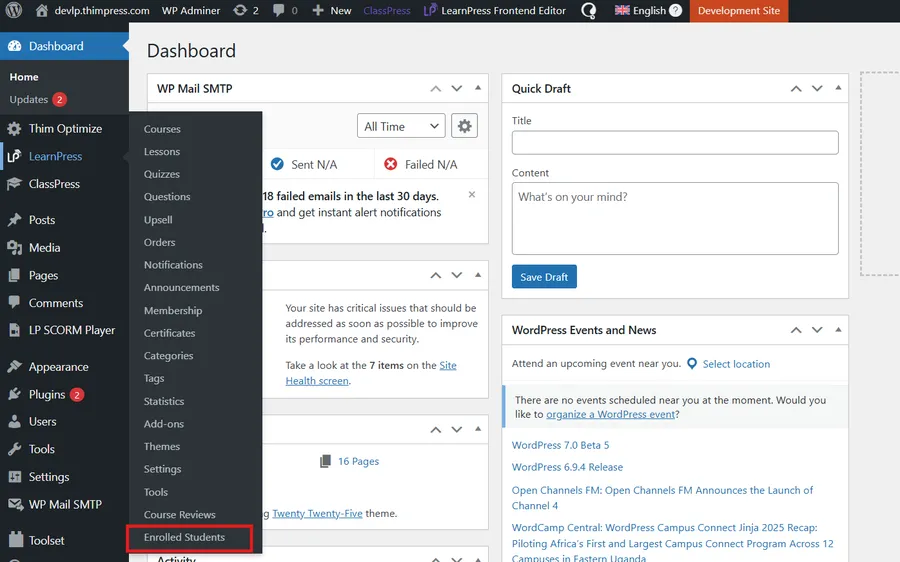Collapse WordPress Events and News panel
The height and width of the screenshot is (562, 900).
click(x=838, y=330)
